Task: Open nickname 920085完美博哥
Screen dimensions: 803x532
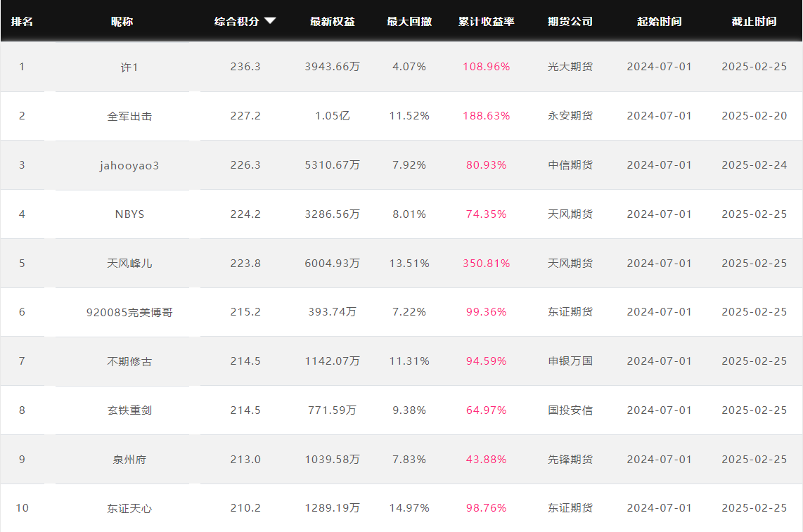Action: (129, 312)
